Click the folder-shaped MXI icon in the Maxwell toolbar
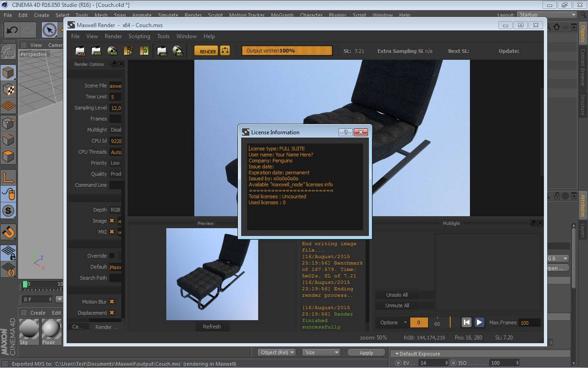Screen dimensions: 588x368 pos(96,51)
